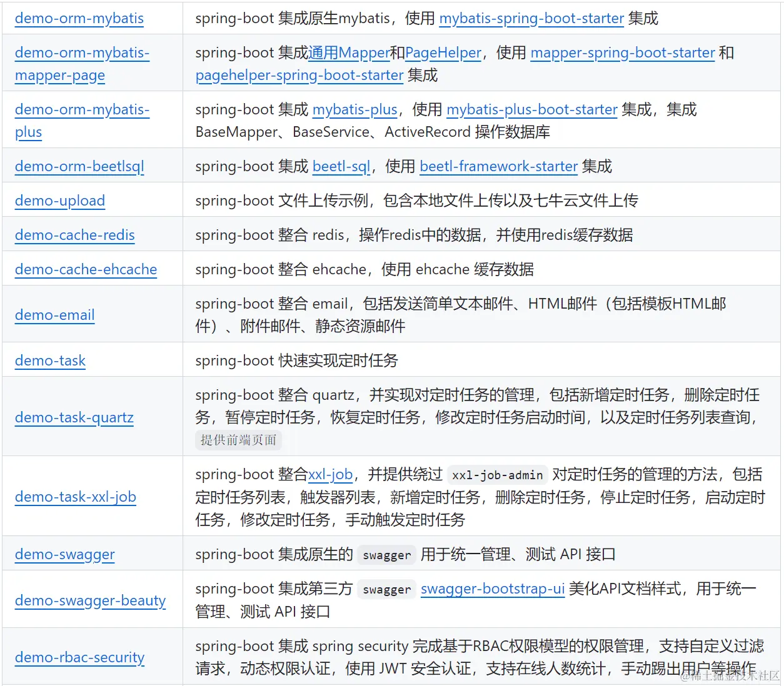Viewport: 784px width, 686px height.
Task: Open the demo-orm-mybatis-plus project link
Action: [82, 120]
